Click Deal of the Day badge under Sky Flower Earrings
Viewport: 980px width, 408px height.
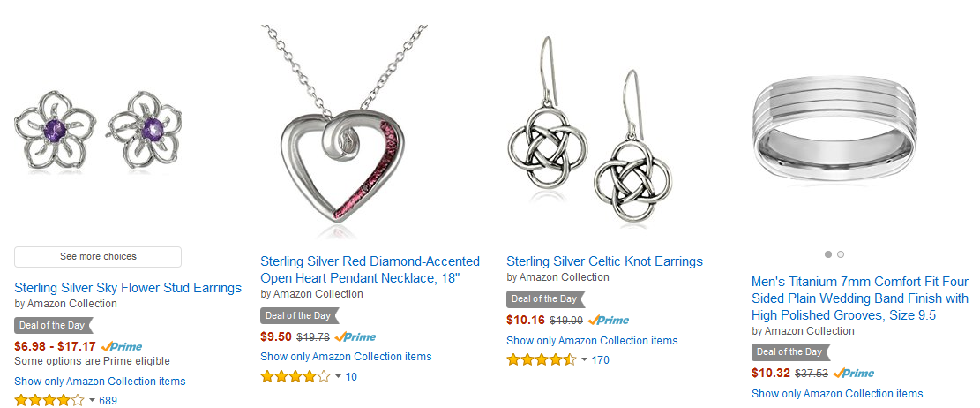tap(53, 325)
